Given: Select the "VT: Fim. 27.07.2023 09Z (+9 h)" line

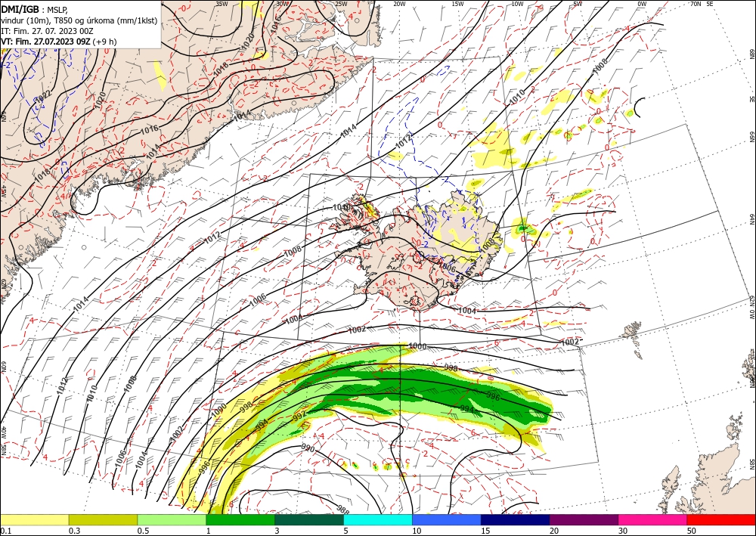Looking at the screenshot, I should 59,42.
